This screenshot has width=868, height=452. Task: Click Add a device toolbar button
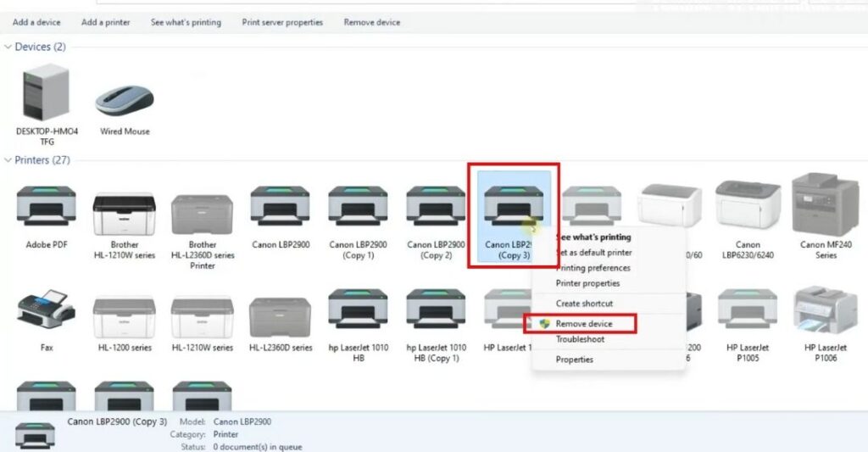[36, 22]
